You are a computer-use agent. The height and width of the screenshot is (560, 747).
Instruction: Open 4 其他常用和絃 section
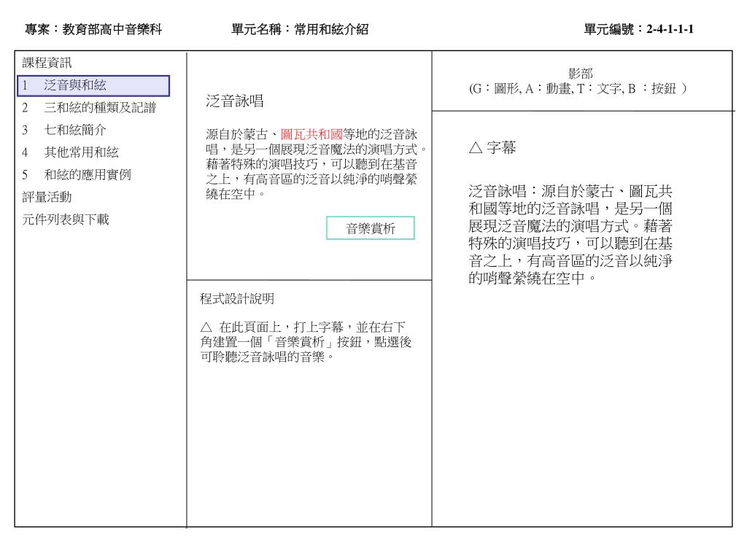coord(70,152)
